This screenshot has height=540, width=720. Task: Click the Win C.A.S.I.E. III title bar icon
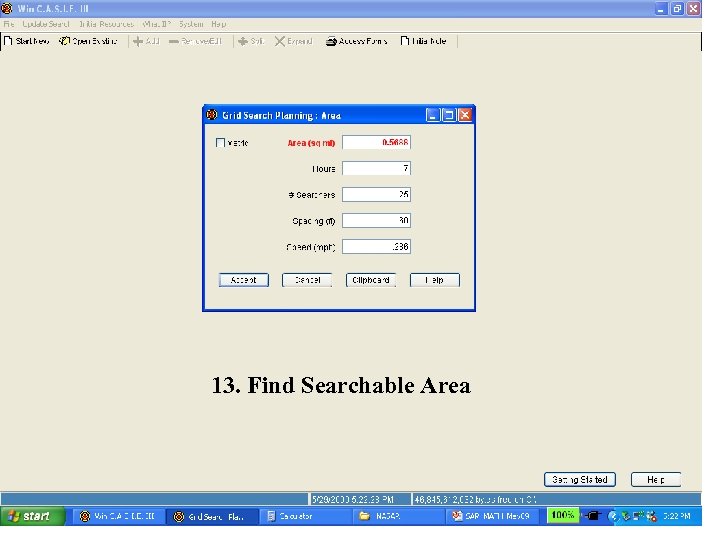(x=7, y=8)
